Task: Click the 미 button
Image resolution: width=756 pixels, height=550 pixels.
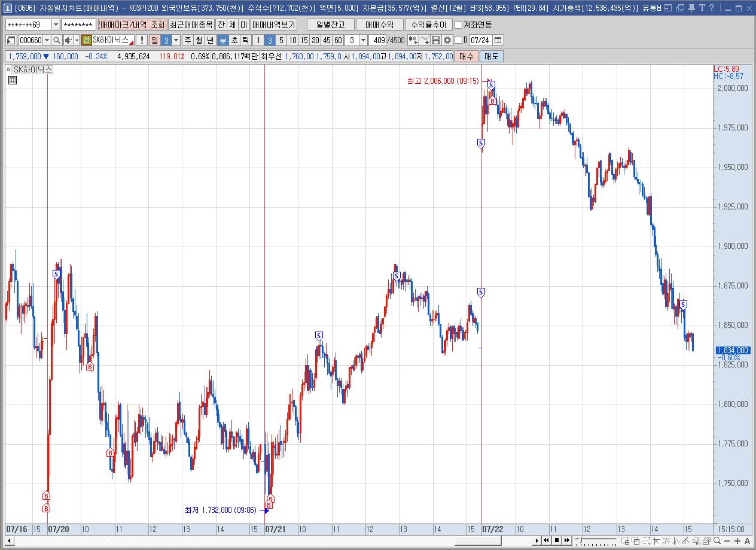Action: click(x=243, y=25)
